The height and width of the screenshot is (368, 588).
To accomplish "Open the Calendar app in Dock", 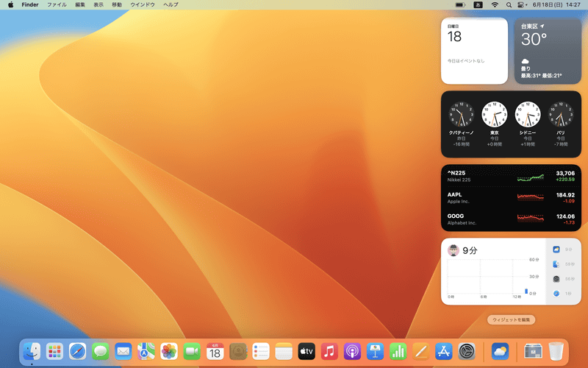I will pyautogui.click(x=215, y=352).
